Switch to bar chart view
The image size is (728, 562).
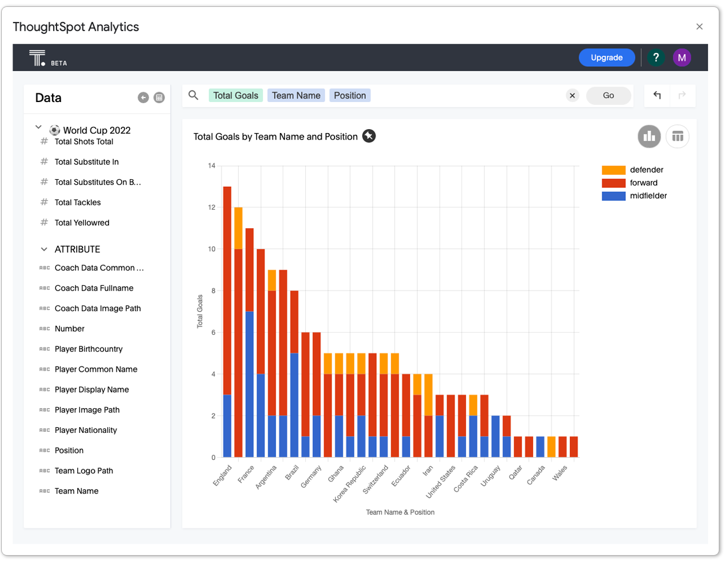pyautogui.click(x=649, y=137)
